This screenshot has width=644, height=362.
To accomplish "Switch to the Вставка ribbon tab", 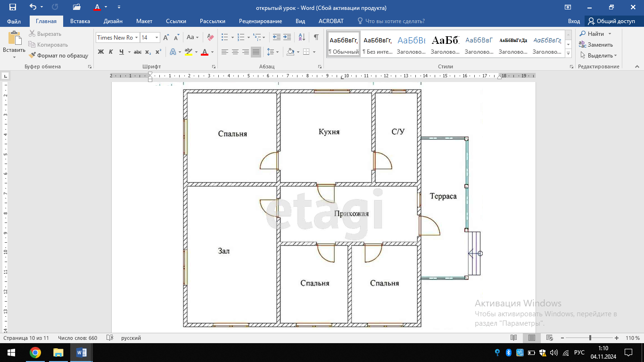I will [80, 21].
